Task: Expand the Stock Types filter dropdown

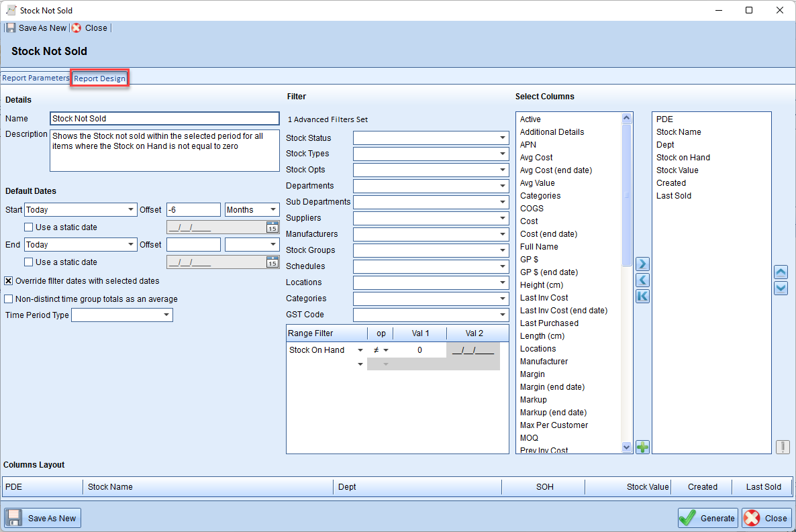Action: (x=503, y=154)
